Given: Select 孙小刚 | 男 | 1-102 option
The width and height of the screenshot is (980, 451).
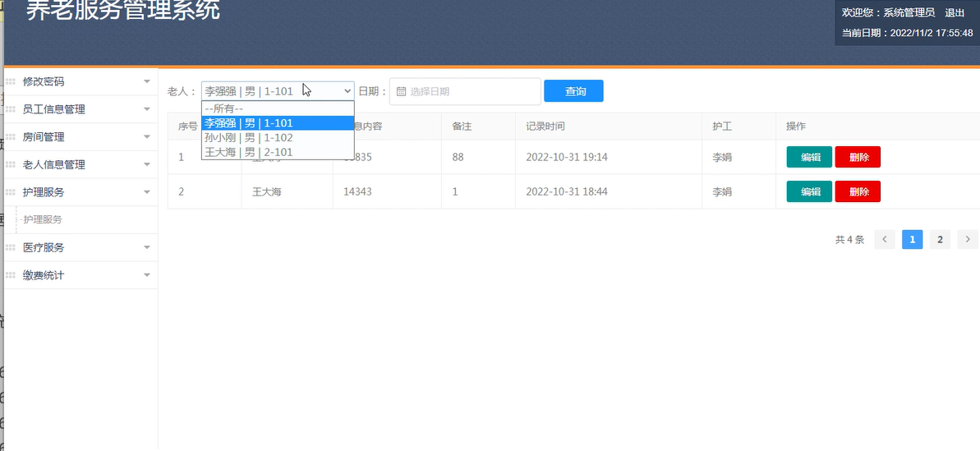Looking at the screenshot, I should tap(278, 137).
